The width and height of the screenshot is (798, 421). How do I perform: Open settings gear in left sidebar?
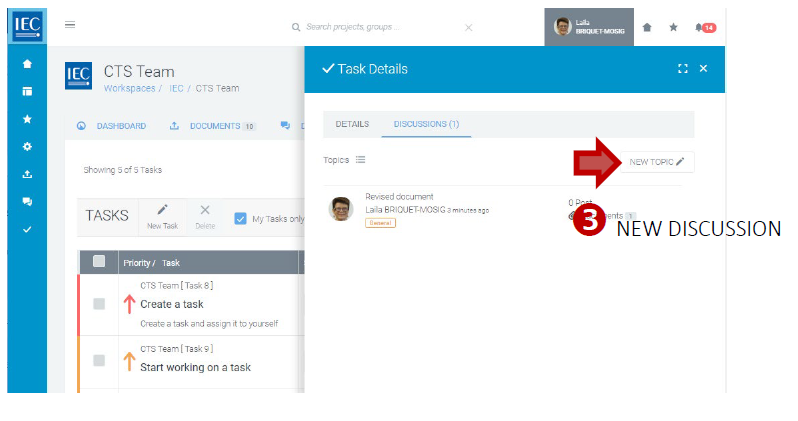pyautogui.click(x=27, y=146)
